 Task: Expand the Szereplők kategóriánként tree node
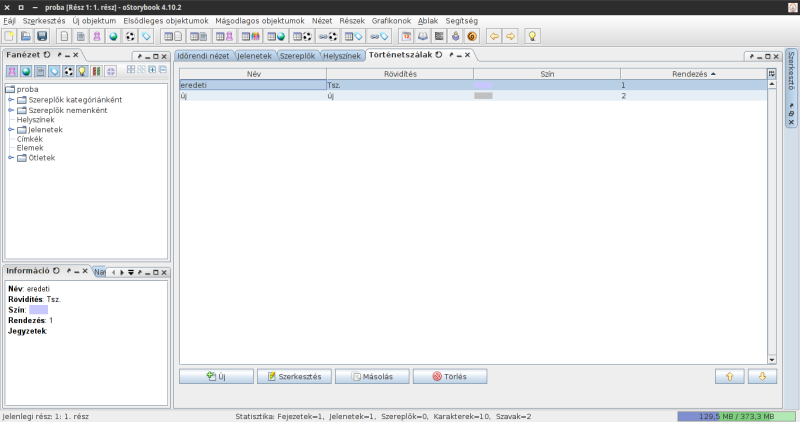click(10, 100)
